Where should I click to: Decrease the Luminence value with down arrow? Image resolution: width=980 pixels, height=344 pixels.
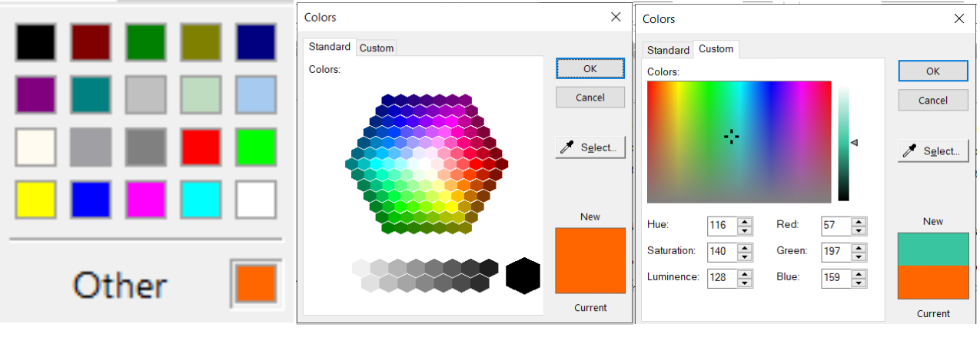tap(745, 283)
